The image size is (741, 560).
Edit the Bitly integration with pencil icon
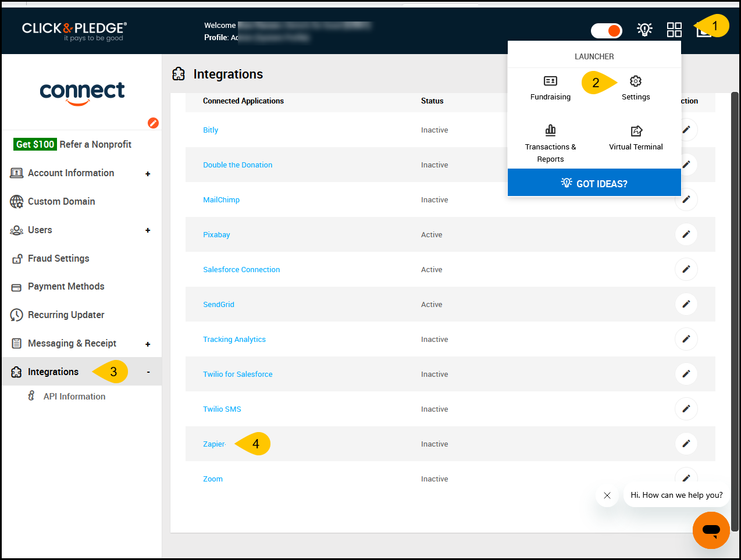tap(686, 130)
